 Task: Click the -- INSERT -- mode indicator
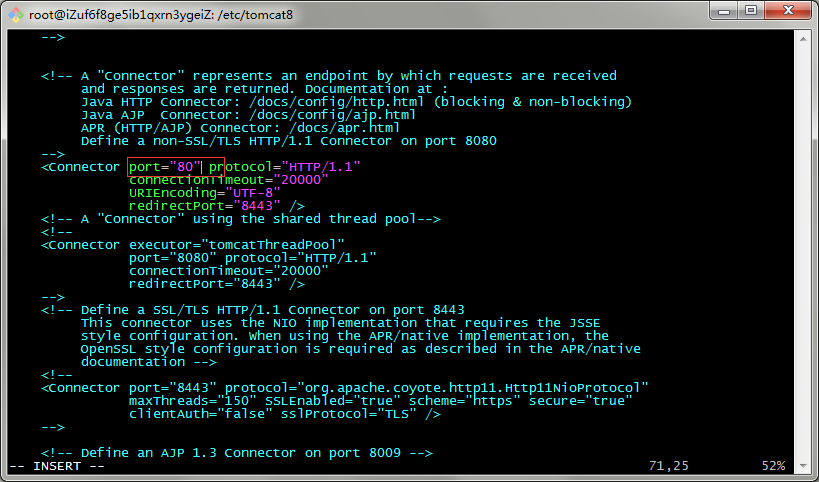[57, 466]
